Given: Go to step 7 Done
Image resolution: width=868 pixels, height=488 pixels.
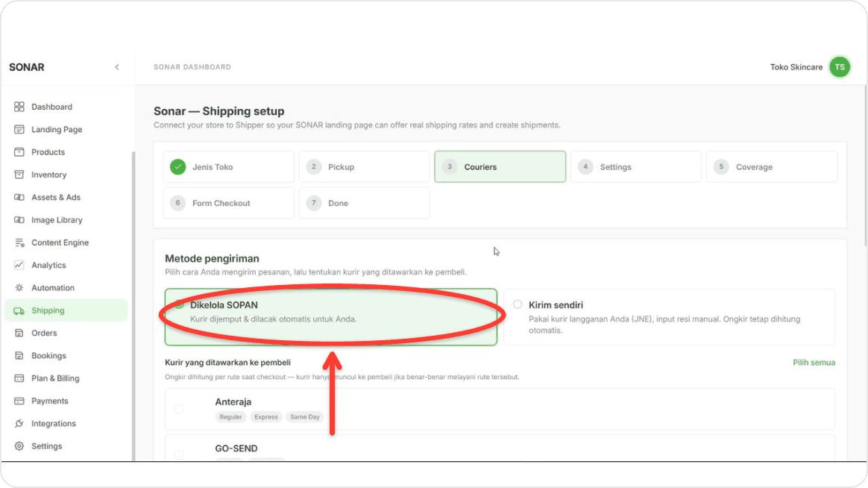Looking at the screenshot, I should 364,203.
